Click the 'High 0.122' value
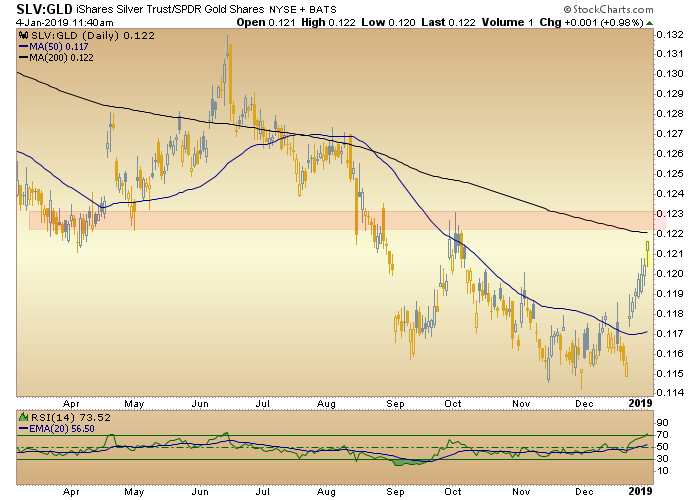700x500 pixels. [328, 22]
